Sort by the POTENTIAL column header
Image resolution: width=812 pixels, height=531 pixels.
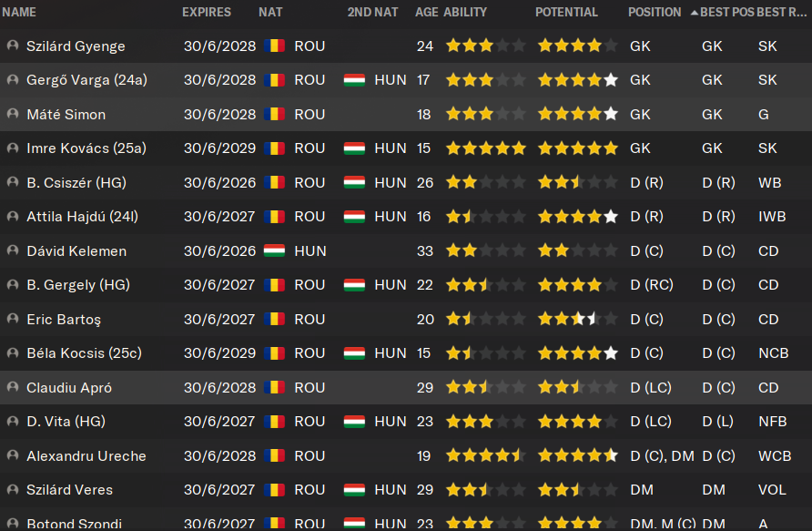point(566,12)
